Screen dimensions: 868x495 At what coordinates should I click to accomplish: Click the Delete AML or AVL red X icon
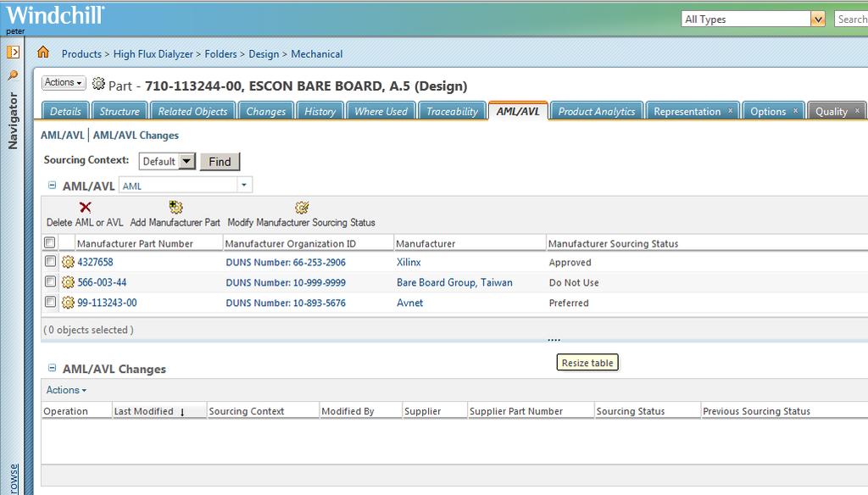[x=86, y=207]
